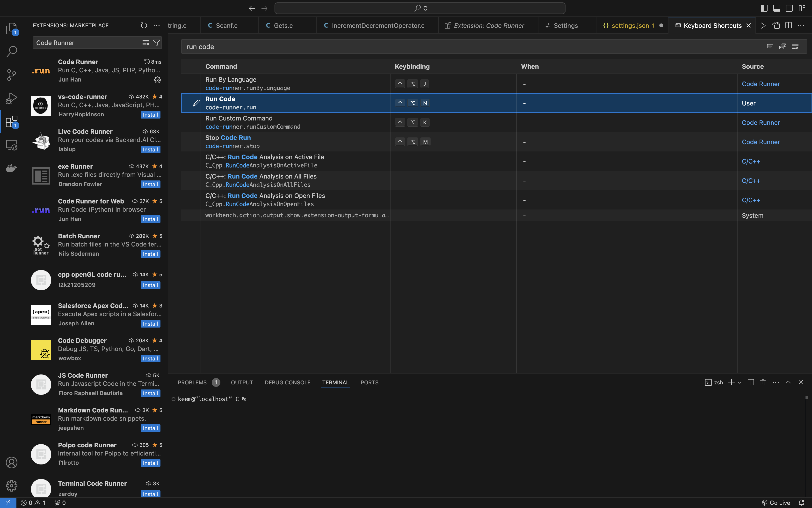Open Customize Layout button
The image size is (812, 508).
802,8
